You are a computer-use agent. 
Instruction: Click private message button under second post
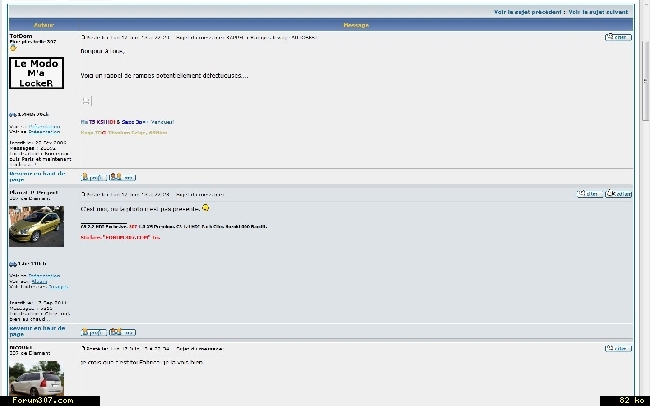[122, 331]
